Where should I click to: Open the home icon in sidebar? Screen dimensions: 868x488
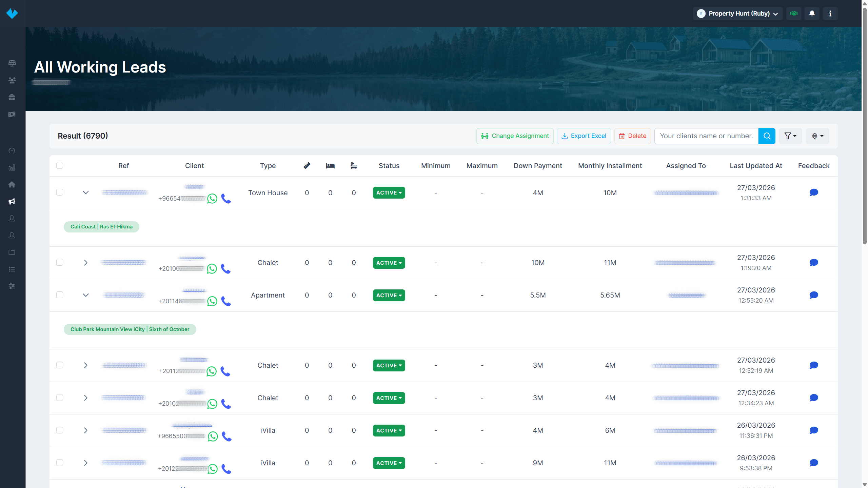(x=12, y=185)
